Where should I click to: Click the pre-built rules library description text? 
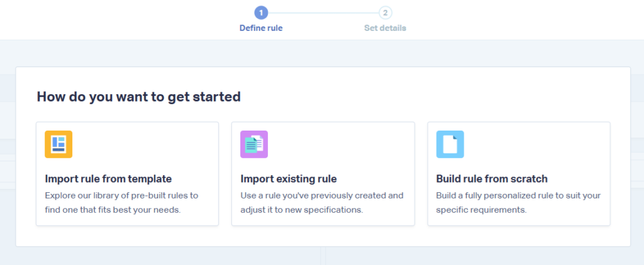pos(121,203)
